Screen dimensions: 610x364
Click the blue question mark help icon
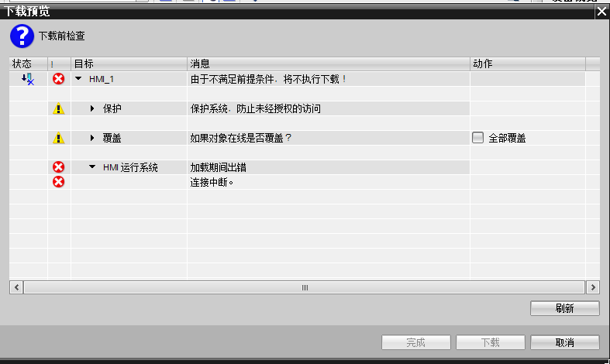point(22,36)
